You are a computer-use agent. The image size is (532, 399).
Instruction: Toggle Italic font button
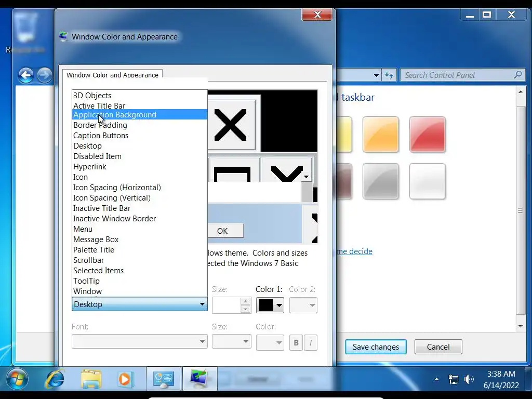tap(311, 343)
